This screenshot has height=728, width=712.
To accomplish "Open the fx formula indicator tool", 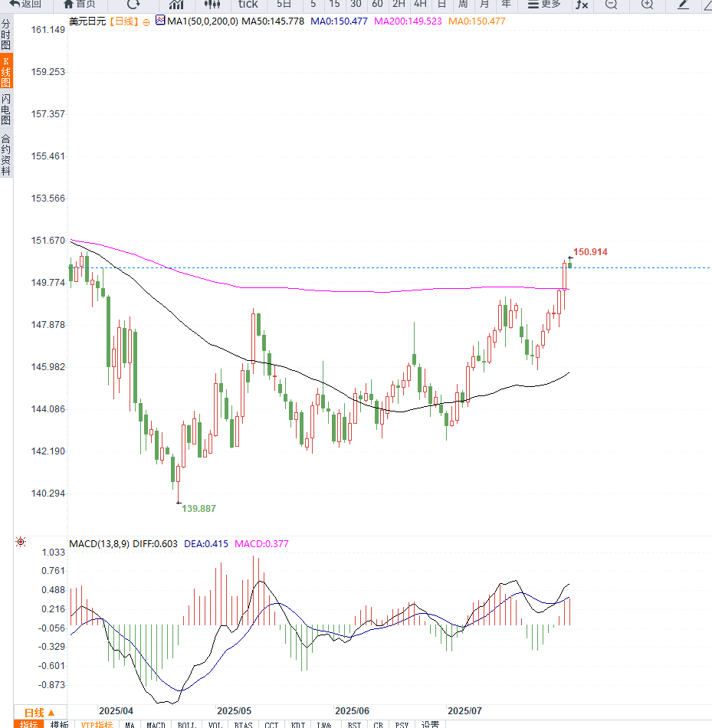I will pyautogui.click(x=582, y=4).
